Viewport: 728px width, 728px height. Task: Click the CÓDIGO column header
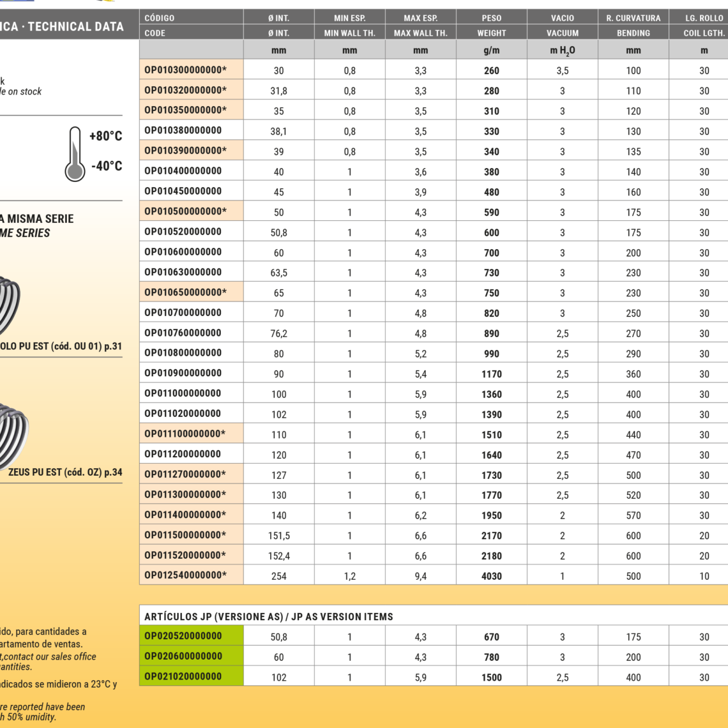160,18
